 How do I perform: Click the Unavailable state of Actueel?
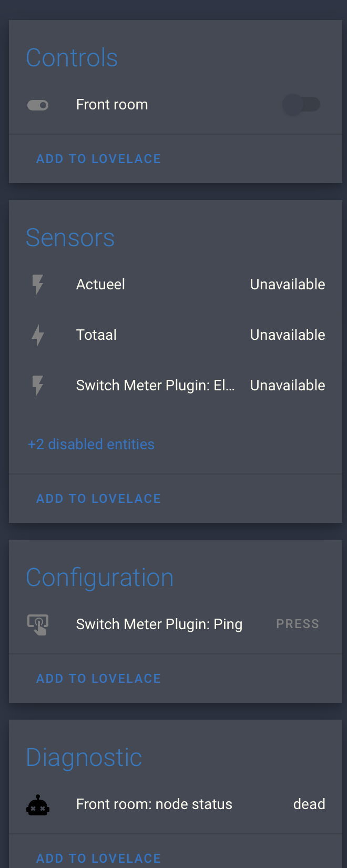[x=287, y=284]
